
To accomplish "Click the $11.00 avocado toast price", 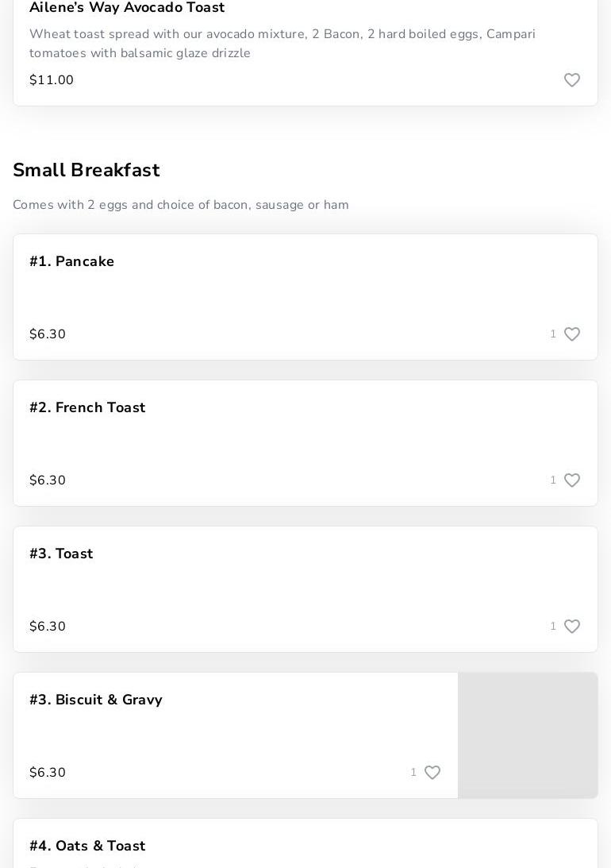I will (52, 80).
